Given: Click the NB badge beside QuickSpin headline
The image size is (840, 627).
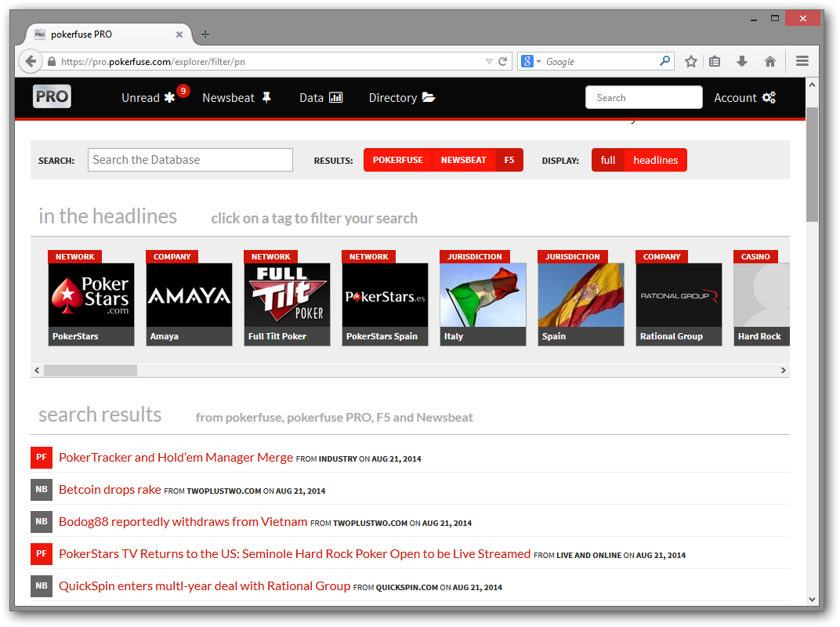Looking at the screenshot, I should pyautogui.click(x=42, y=585).
